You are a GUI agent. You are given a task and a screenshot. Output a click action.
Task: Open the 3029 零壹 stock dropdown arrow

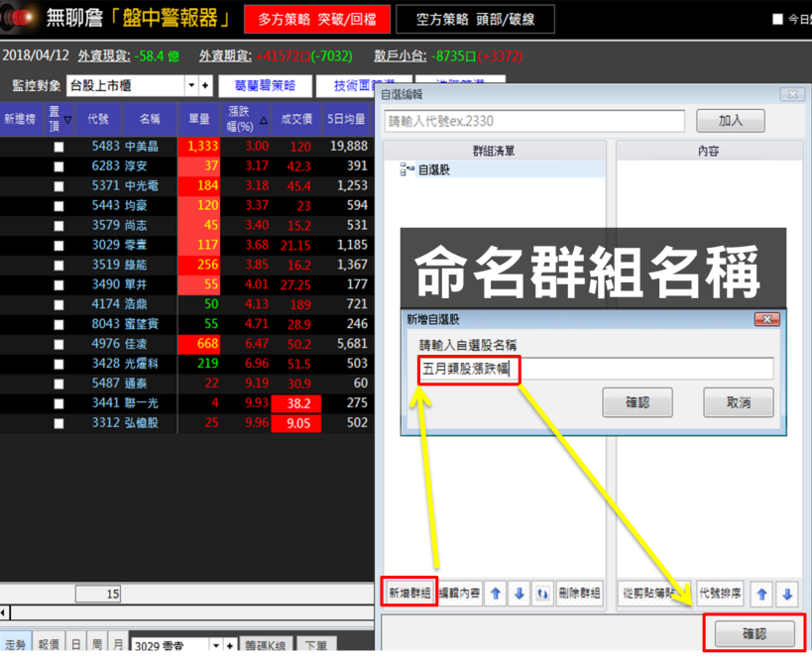point(216,645)
